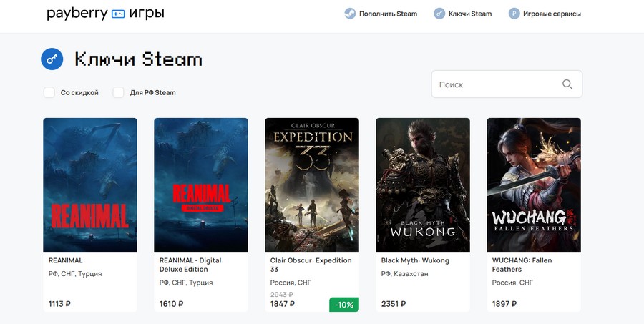Click the blue key icon near heading
This screenshot has width=644, height=324.
52,59
